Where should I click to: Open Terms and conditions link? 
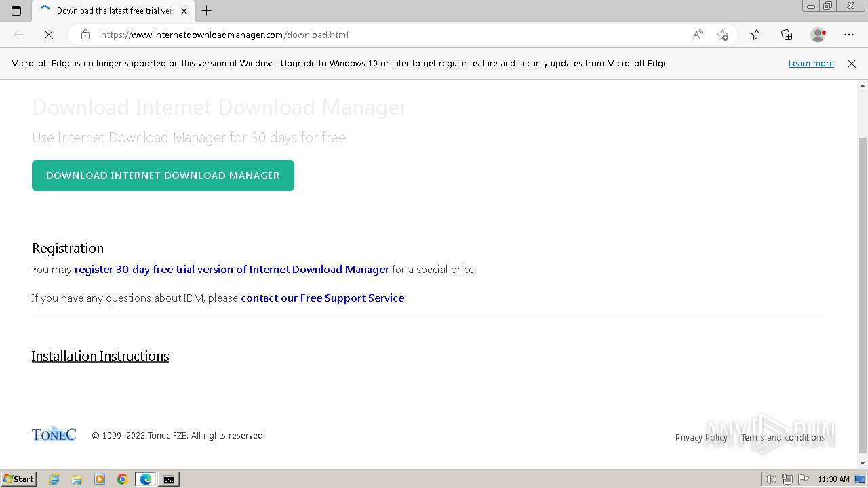click(783, 438)
